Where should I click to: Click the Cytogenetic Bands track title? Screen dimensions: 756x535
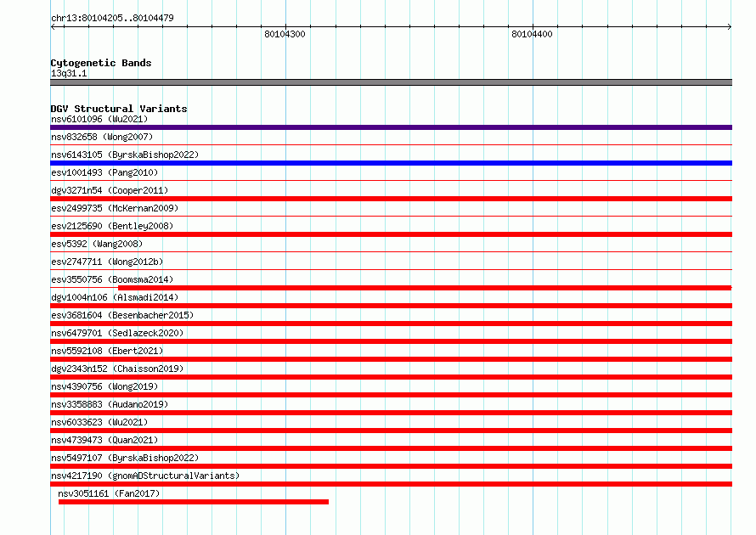101,63
